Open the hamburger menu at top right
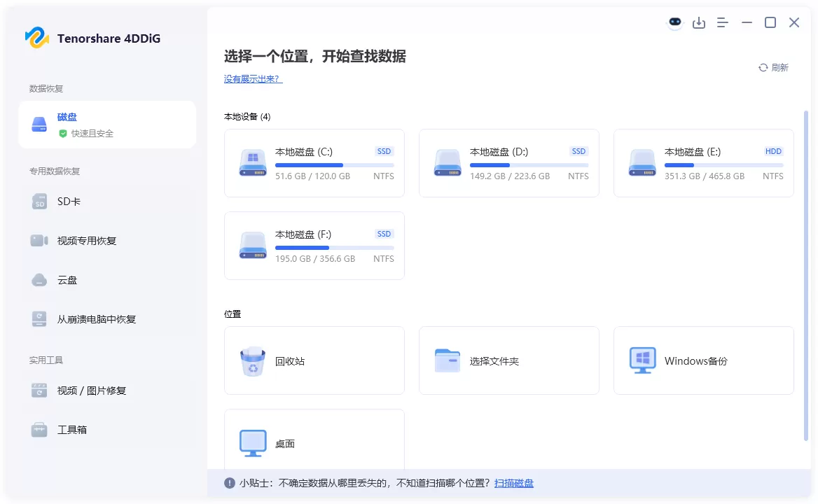818x504 pixels. pos(723,22)
